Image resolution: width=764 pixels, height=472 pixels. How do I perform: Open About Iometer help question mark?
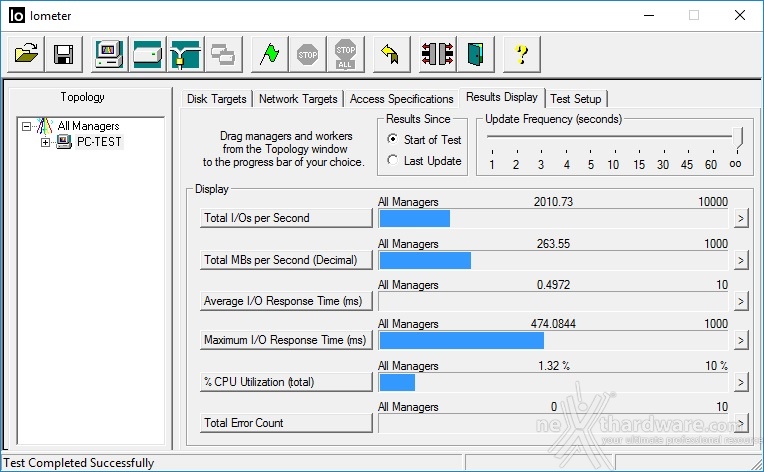click(x=521, y=54)
